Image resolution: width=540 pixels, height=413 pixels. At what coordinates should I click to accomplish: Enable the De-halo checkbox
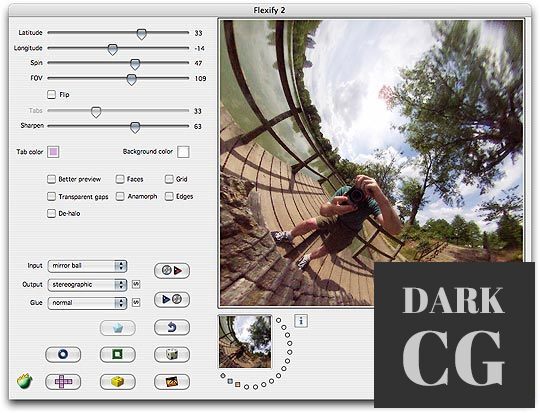pyautogui.click(x=51, y=214)
